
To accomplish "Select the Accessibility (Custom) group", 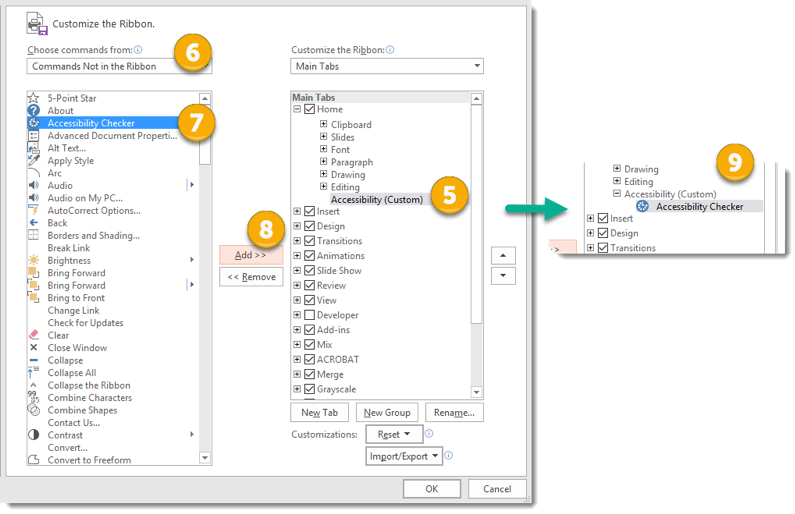I will tap(376, 199).
